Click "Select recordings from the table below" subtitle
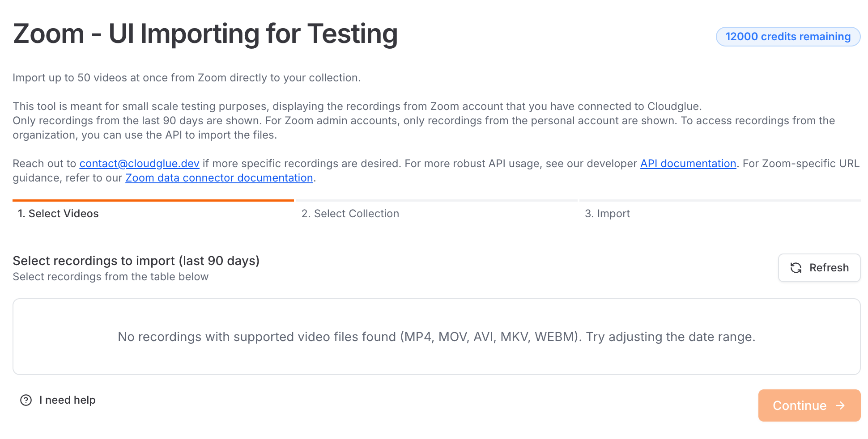Screen dimensions: 868x439 tap(111, 277)
